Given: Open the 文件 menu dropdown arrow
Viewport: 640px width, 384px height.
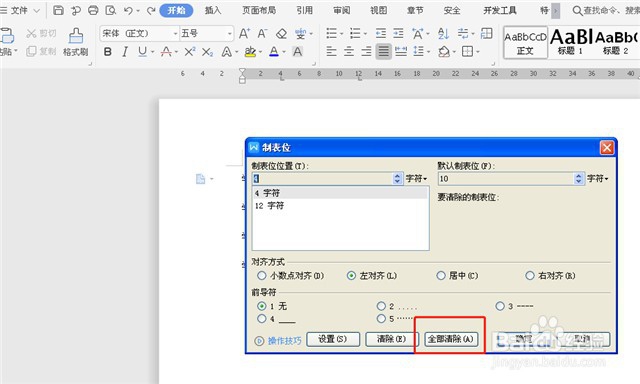Looking at the screenshot, I should [x=36, y=11].
